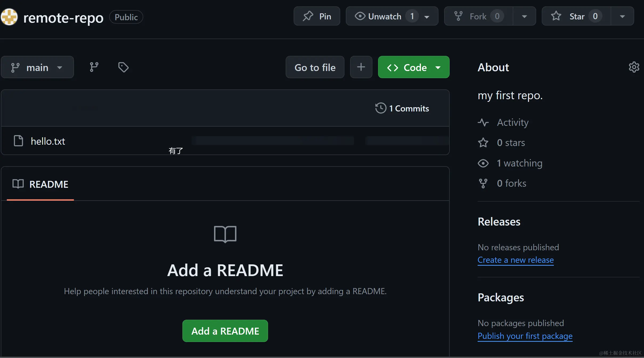This screenshot has height=358, width=644.
Task: Click the About settings gear icon
Action: [x=634, y=67]
